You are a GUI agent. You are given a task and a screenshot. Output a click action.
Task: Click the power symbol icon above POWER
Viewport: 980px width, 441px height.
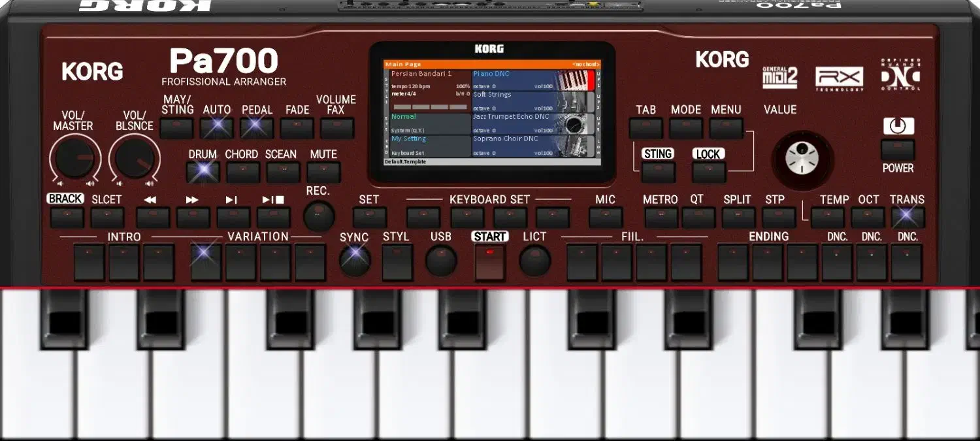click(898, 126)
